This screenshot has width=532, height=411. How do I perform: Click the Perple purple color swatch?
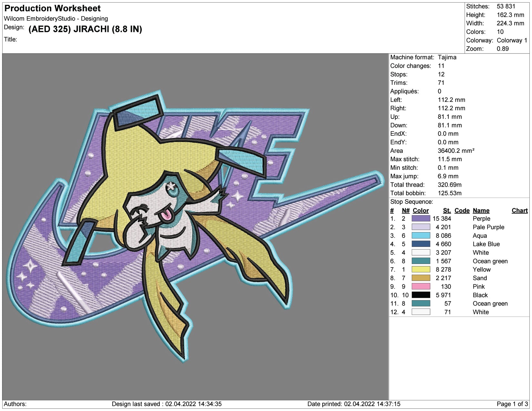click(x=421, y=219)
